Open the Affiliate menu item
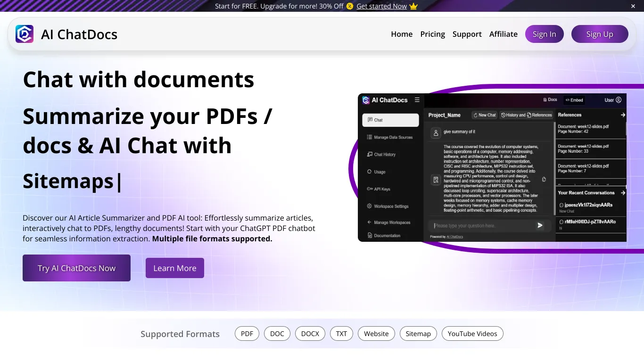The image size is (644, 362). pyautogui.click(x=503, y=34)
